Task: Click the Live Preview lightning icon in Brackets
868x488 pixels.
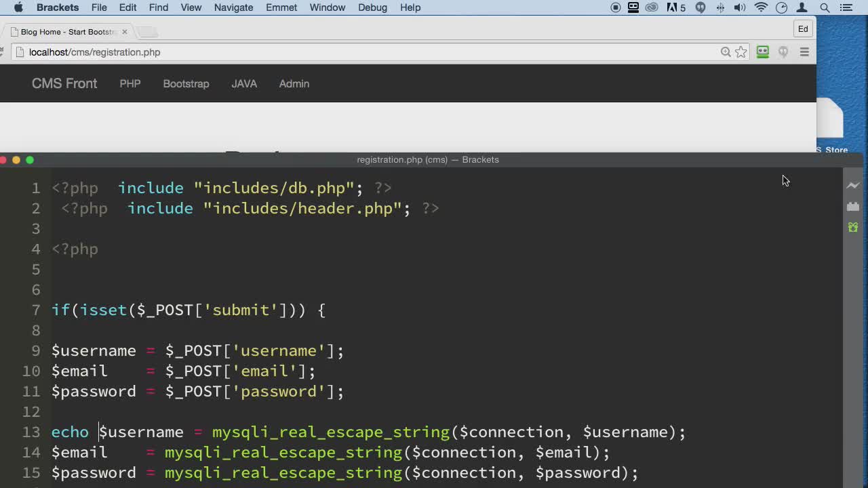Action: click(853, 185)
